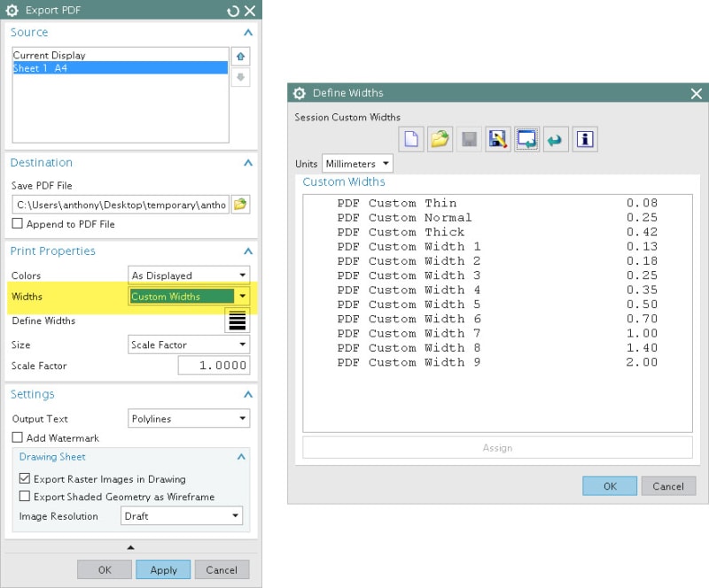This screenshot has height=588, width=709.
Task: Select PDF Custom Width 9 row
Action: tap(497, 362)
